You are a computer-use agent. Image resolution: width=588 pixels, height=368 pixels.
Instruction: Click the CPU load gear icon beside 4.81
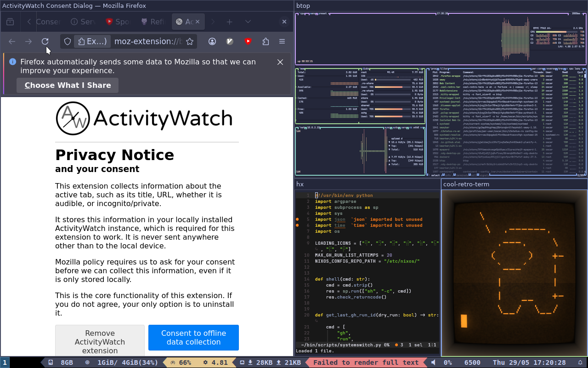tap(206, 362)
